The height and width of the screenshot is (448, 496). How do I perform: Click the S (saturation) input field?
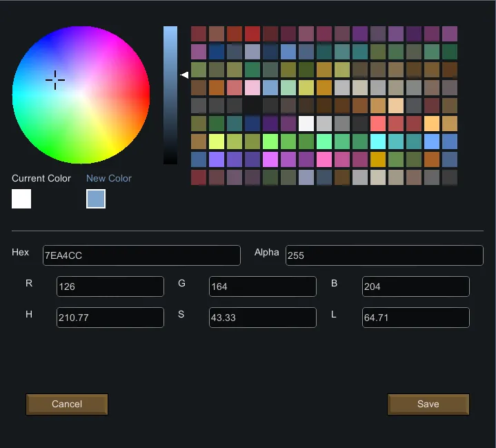coord(263,318)
